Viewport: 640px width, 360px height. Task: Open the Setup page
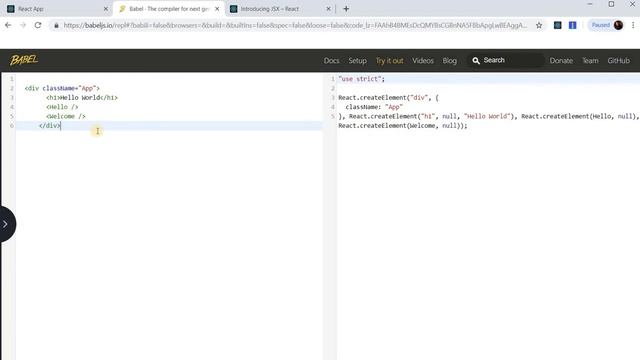click(357, 60)
